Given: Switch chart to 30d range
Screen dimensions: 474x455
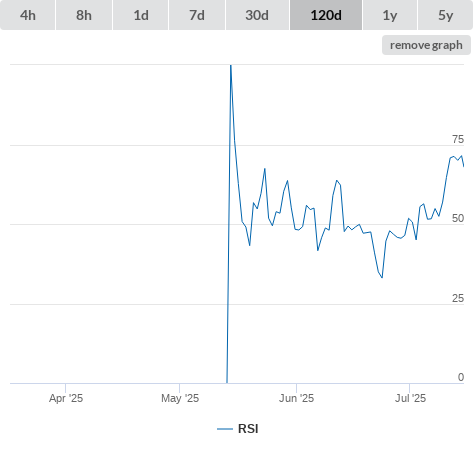Looking at the screenshot, I should 257,15.
